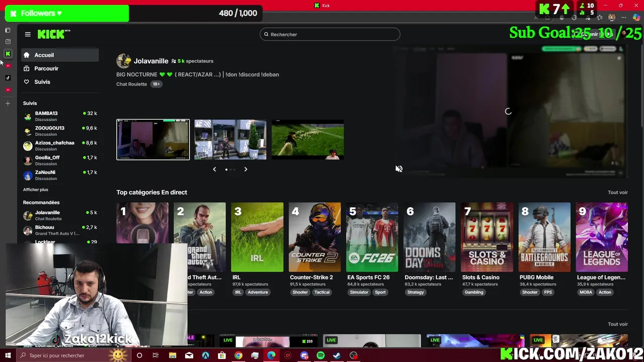The width and height of the screenshot is (644, 362).
Task: Open Azizos_chafchaa followed channel
Action: click(60, 145)
